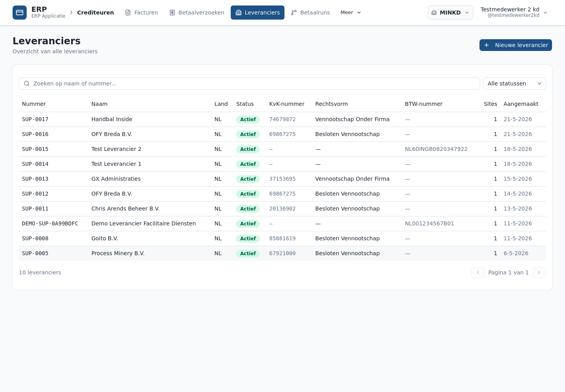Click the 10 leveranciers count
Viewport: 565px width, 392px height.
click(x=40, y=272)
